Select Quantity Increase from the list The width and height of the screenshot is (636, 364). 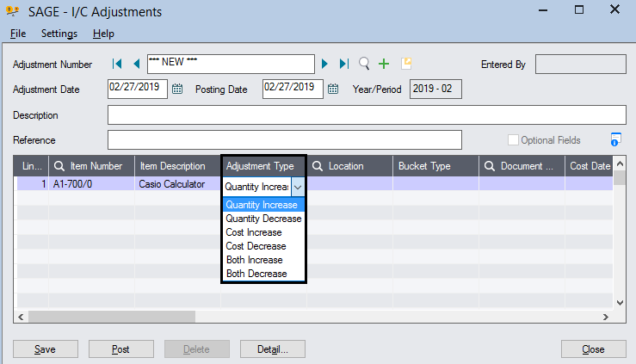click(263, 205)
